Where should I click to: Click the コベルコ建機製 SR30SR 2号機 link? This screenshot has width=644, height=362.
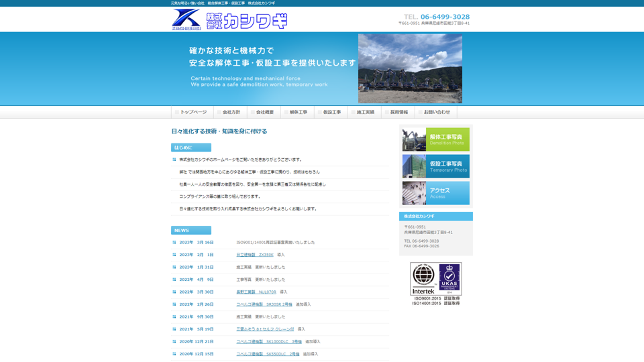click(264, 304)
